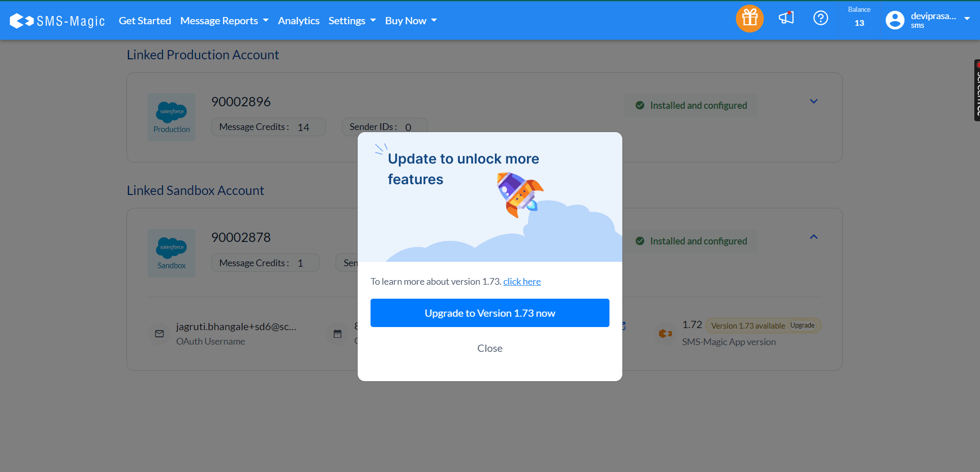Click the Salesforce Sandbox account icon
980x472 pixels.
click(x=171, y=253)
